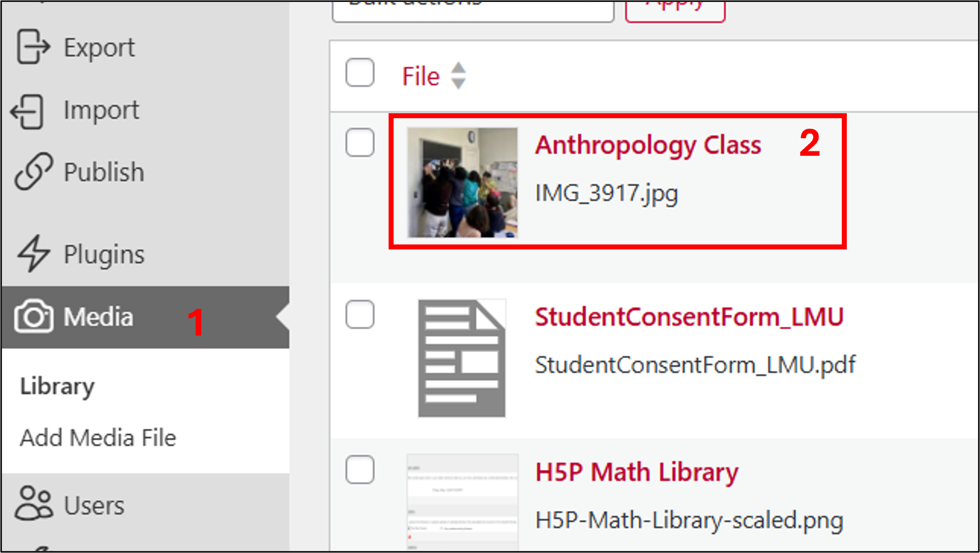Click the StudentConsentForm document icon
Viewport: 980px width, 553px height.
[462, 358]
